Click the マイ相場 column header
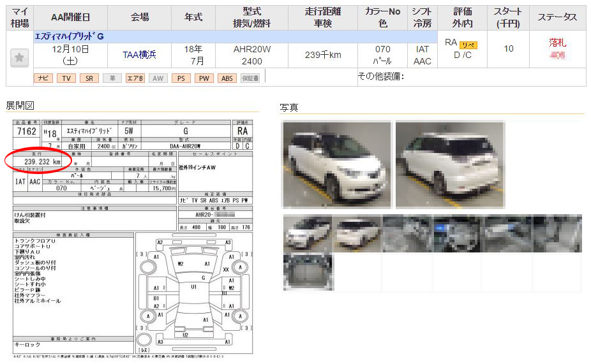The image size is (591, 364). pos(20,17)
